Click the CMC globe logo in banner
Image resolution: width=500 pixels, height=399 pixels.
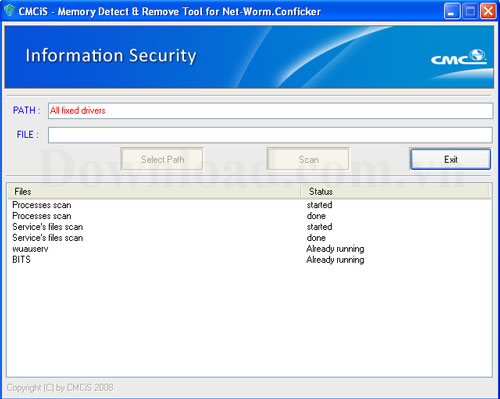point(459,57)
